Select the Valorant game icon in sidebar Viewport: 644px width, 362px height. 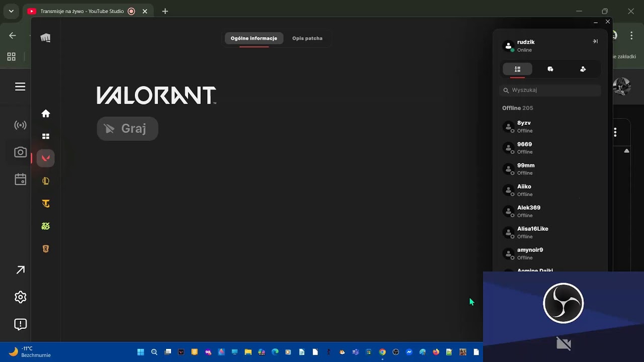click(46, 158)
